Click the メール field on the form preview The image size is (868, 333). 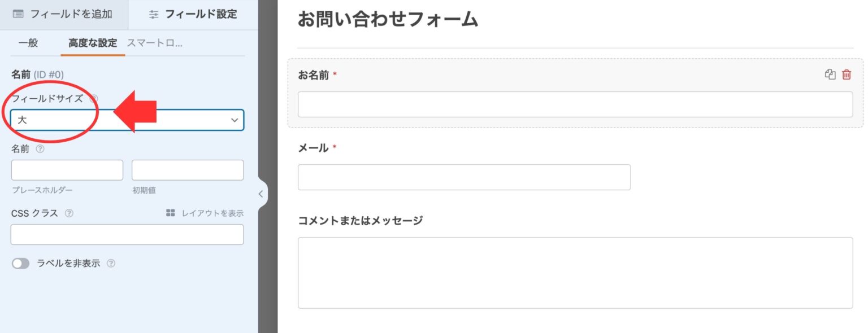(463, 177)
